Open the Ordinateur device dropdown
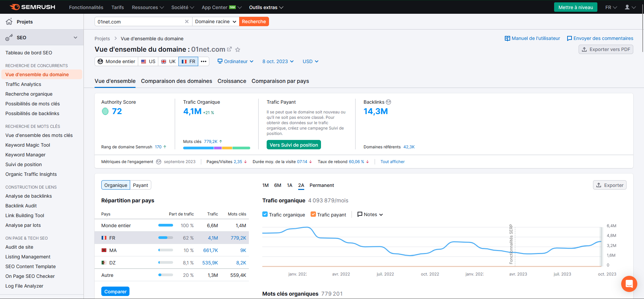The image size is (644, 299). 235,61
